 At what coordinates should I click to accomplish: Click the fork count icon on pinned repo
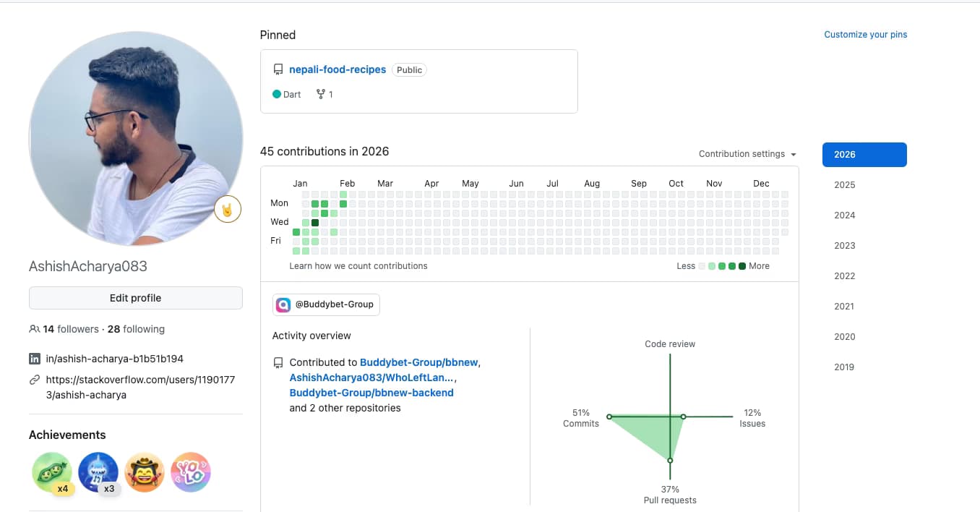click(x=321, y=94)
